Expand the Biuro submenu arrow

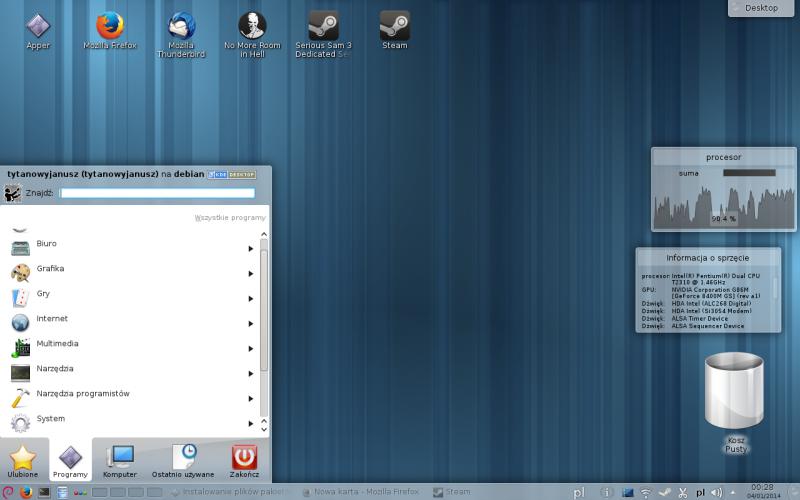coord(250,248)
